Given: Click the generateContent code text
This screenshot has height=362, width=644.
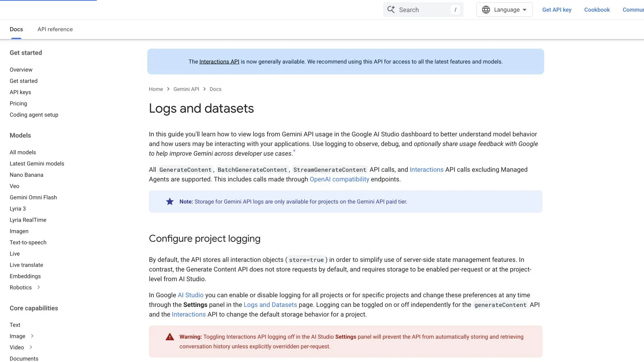Looking at the screenshot, I should click(500, 305).
